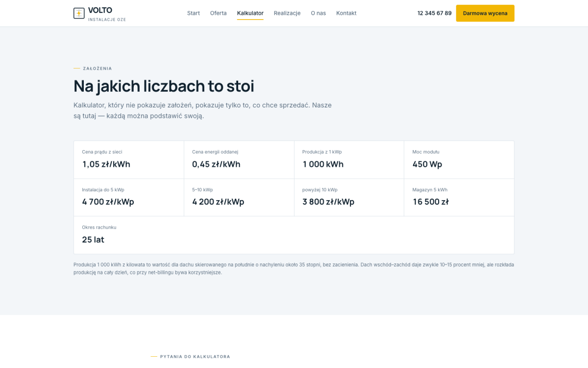The height and width of the screenshot is (368, 588).
Task: Open the Start menu link
Action: (x=194, y=13)
